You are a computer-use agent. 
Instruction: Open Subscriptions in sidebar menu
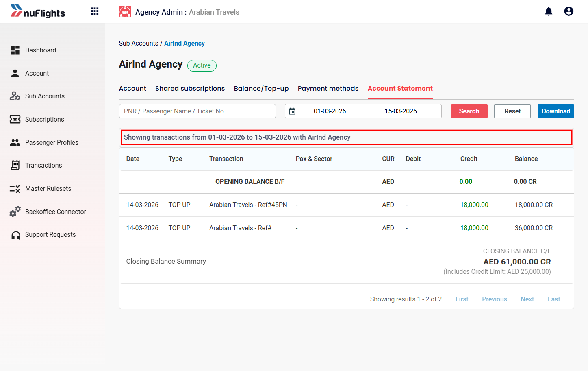click(x=45, y=119)
